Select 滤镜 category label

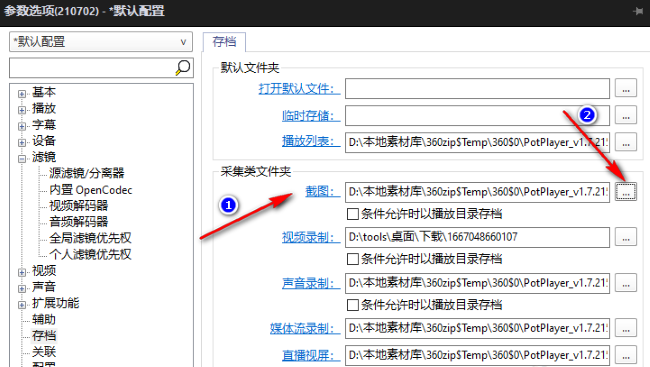[x=44, y=157]
